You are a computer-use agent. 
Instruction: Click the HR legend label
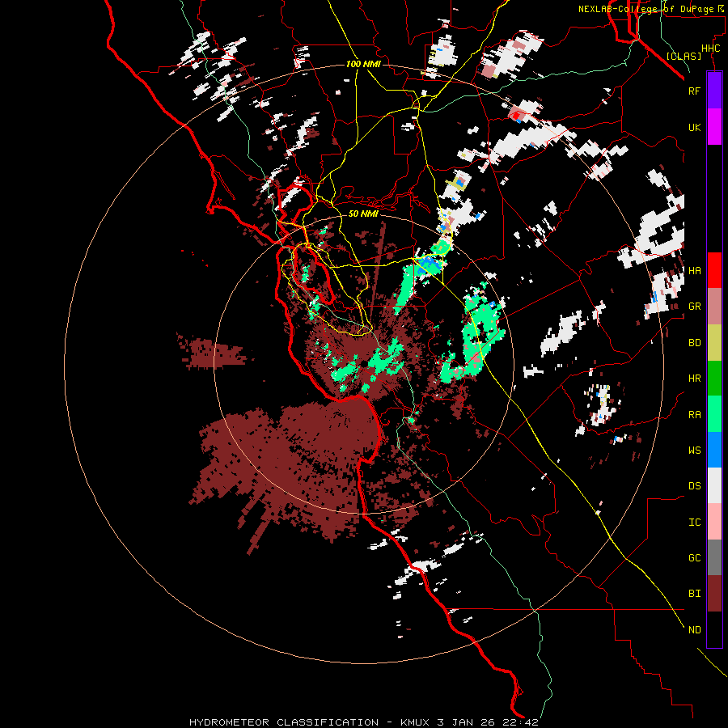pos(694,379)
